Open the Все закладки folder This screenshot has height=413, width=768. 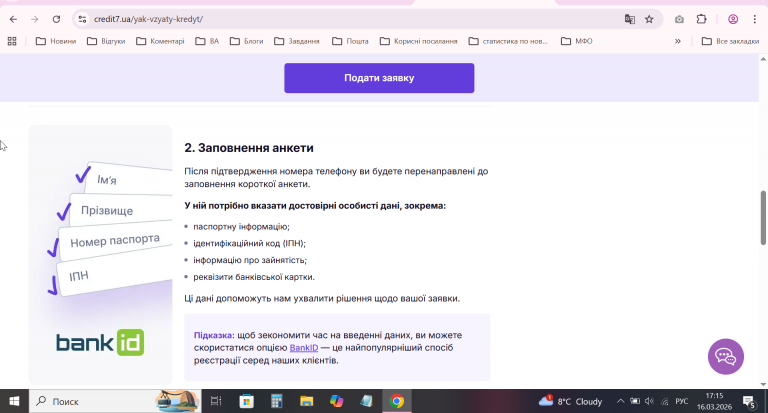point(730,41)
